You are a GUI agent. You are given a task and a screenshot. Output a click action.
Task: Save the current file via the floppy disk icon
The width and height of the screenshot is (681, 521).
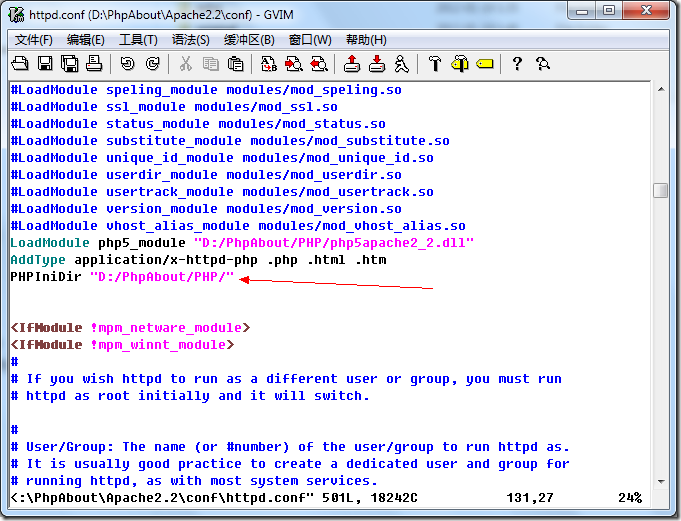pos(45,64)
